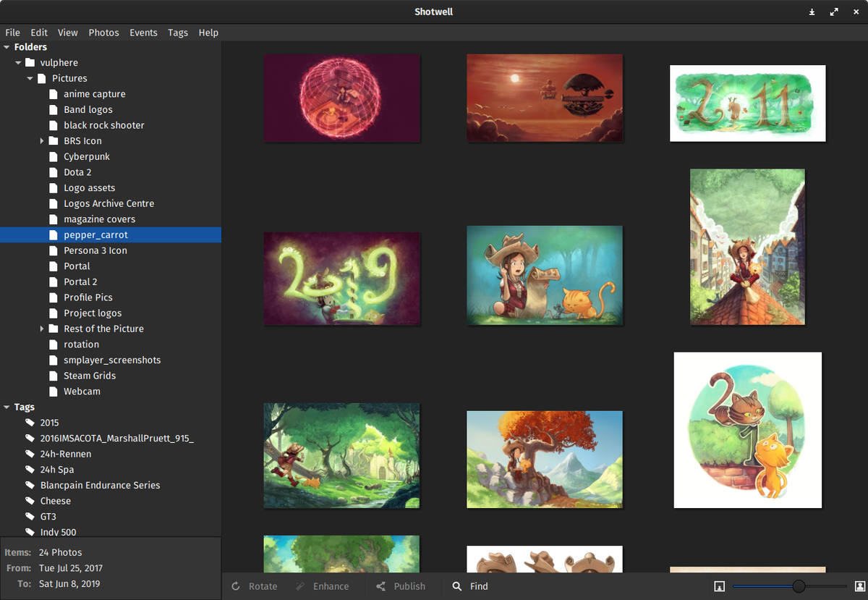Click the Find button label

point(479,586)
